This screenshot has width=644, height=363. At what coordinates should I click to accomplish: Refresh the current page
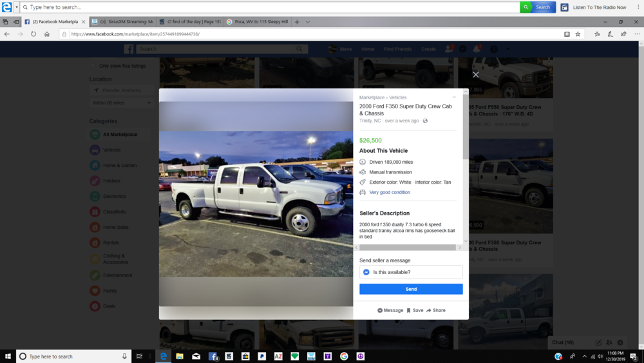click(x=33, y=34)
